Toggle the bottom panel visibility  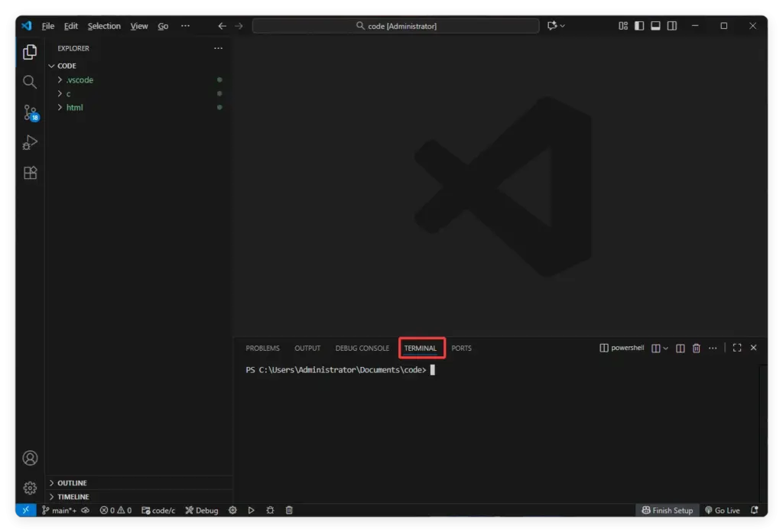655,26
